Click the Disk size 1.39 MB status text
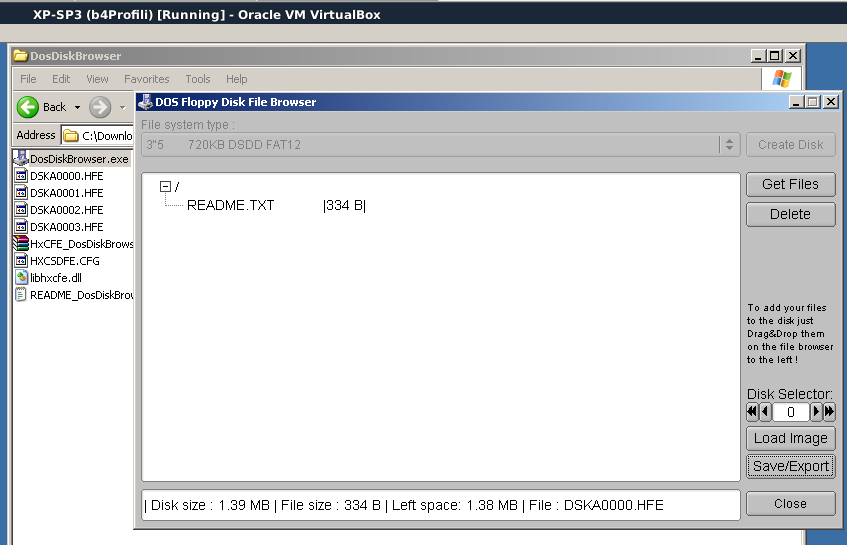The width and height of the screenshot is (847, 545). click(x=211, y=505)
